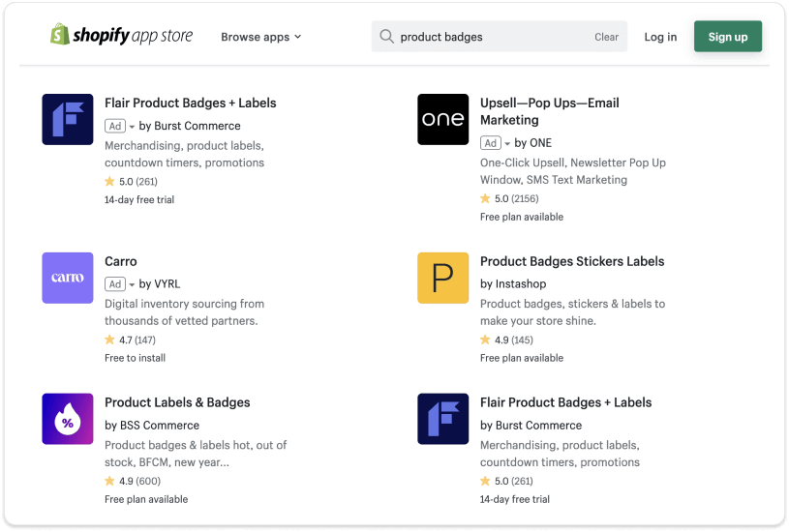Click the Ad badge next to Burst Commerce
This screenshot has height=532, width=789.
[x=115, y=126]
